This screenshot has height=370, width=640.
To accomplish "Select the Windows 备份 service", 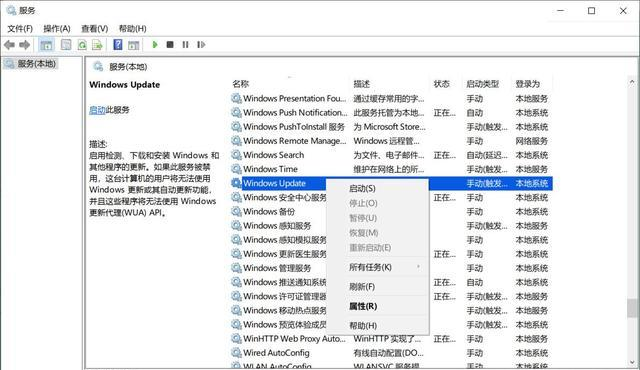I will coord(391,211).
